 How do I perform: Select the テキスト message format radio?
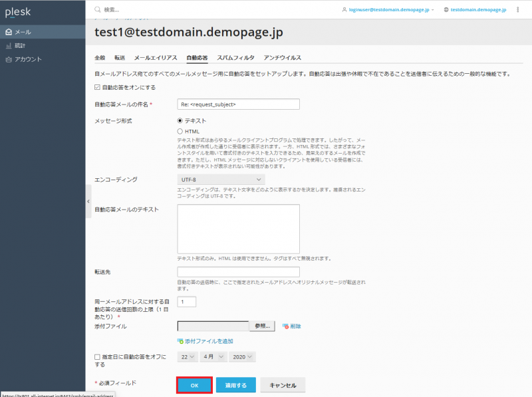180,121
